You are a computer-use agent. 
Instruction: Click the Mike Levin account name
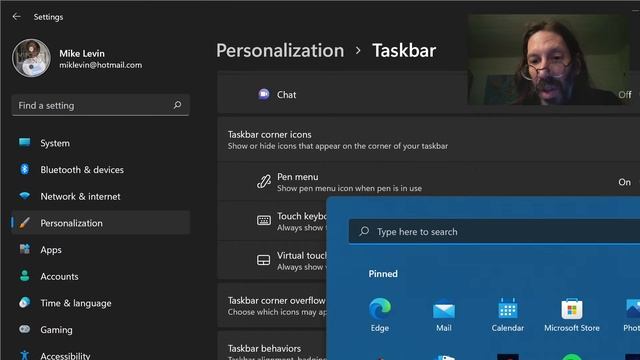82,53
